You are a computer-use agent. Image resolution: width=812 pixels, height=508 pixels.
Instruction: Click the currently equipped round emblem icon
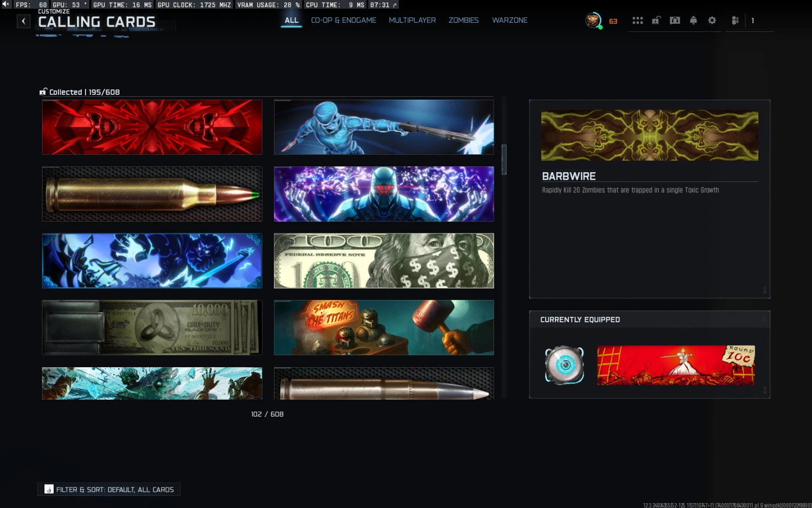tap(564, 365)
